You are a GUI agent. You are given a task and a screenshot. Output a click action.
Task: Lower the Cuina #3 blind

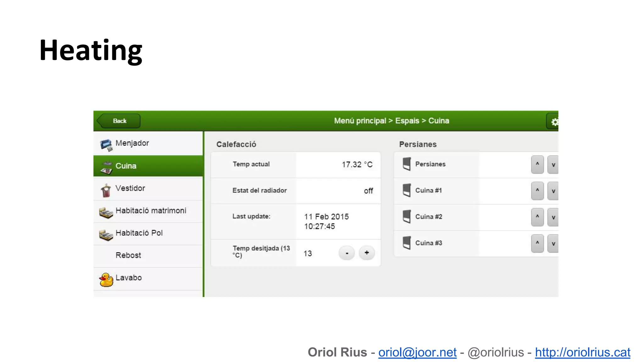(x=553, y=244)
